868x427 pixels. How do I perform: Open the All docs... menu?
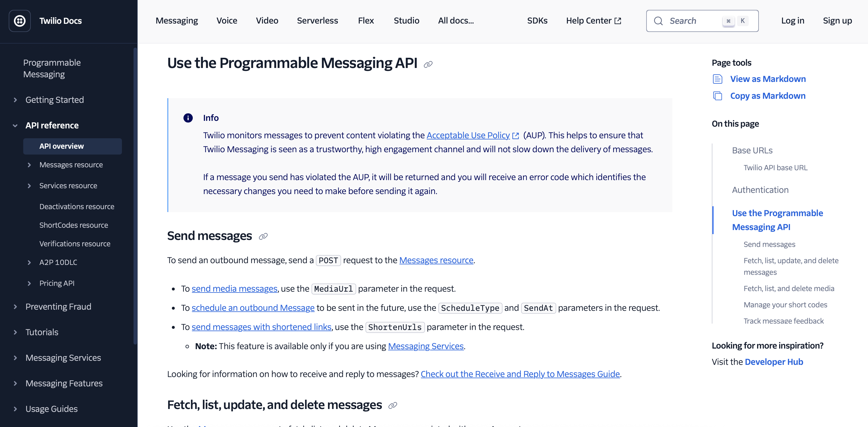455,21
